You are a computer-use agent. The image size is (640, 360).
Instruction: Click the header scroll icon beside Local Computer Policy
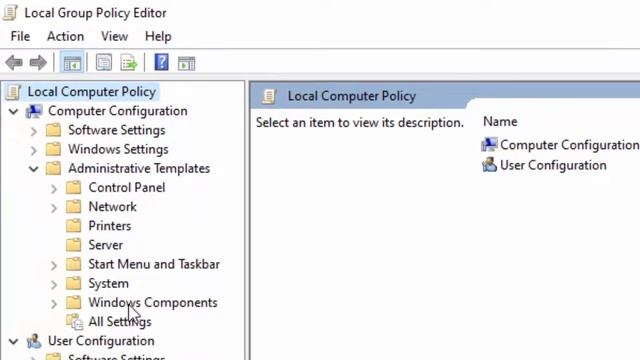point(269,96)
